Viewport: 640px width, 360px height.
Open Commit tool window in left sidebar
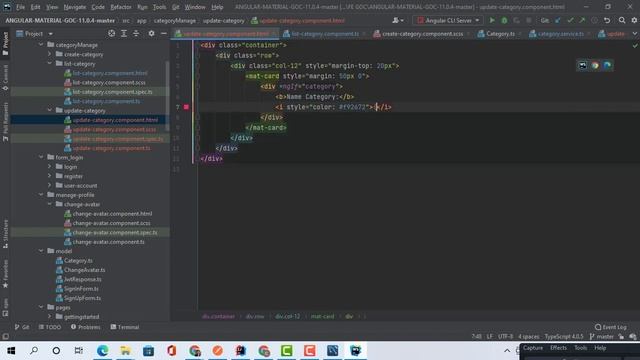click(5, 78)
